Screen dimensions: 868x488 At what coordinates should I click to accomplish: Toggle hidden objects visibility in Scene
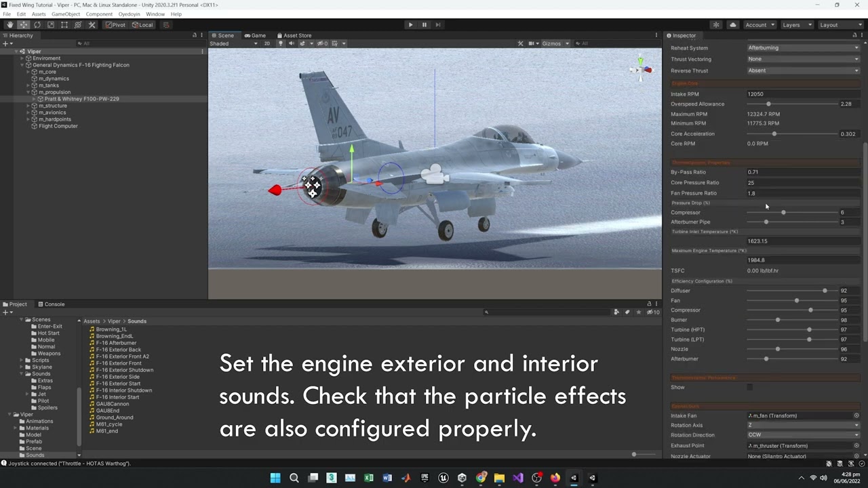point(324,43)
